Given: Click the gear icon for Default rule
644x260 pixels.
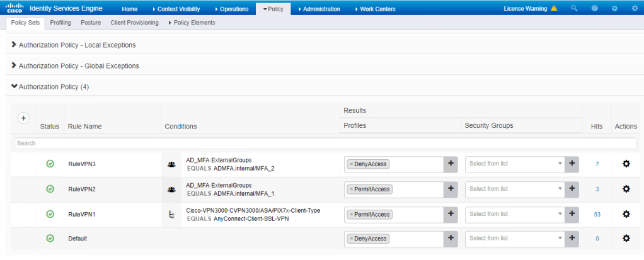Looking at the screenshot, I should (x=626, y=239).
